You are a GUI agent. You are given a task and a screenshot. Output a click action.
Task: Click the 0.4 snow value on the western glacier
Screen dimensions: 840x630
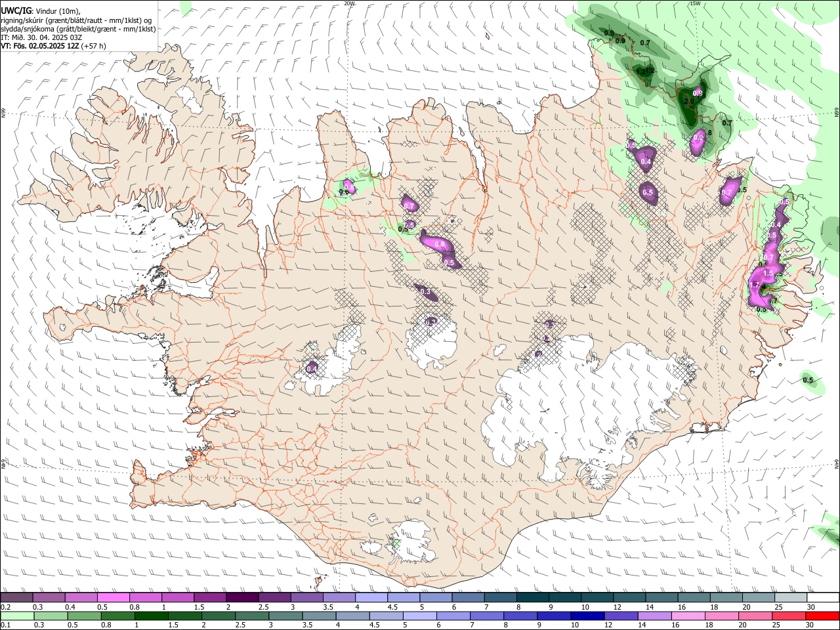coord(312,369)
